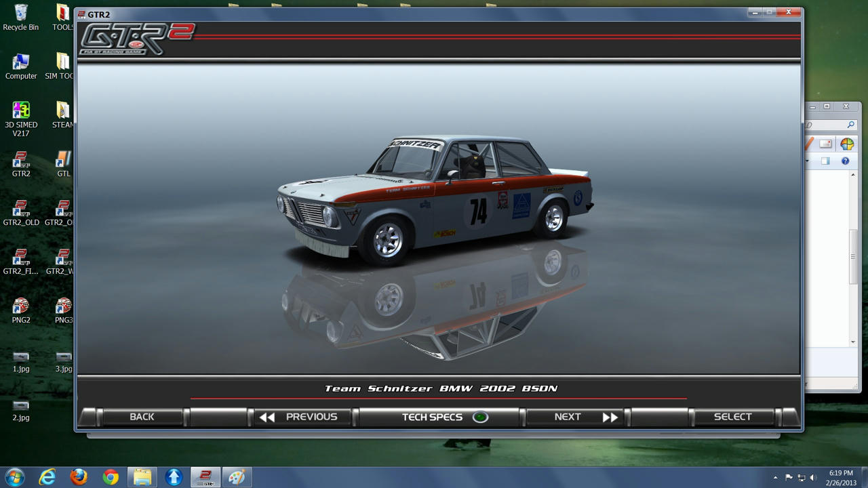Open the STEAM folder on desktop
Screen dimensions: 868x488
click(x=62, y=115)
